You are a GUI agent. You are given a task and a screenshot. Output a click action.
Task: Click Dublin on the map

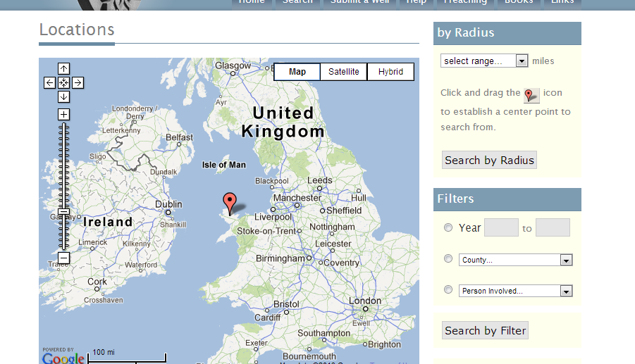(168, 204)
